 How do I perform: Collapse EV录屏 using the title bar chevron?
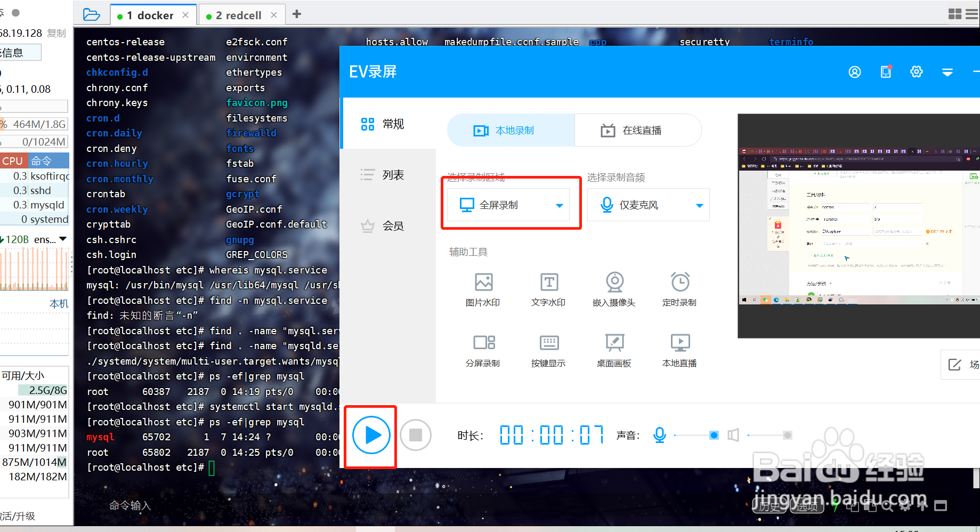(x=947, y=71)
